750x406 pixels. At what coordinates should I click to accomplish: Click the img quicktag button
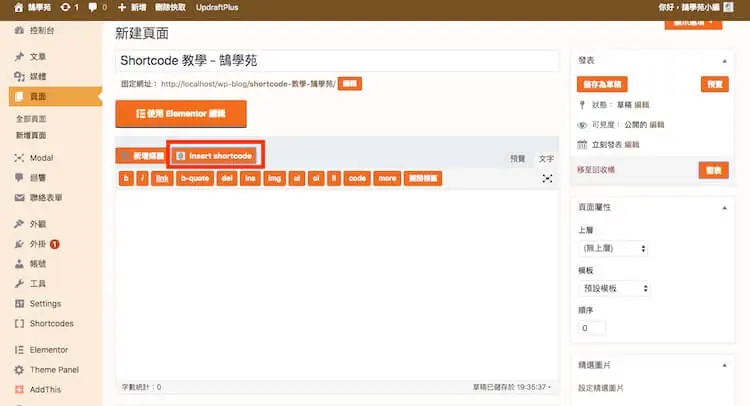[275, 178]
